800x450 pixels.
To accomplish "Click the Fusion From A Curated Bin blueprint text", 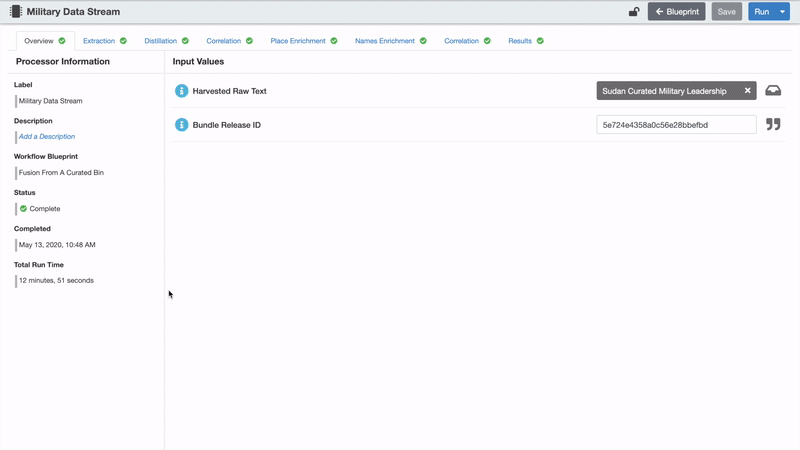I will [61, 172].
